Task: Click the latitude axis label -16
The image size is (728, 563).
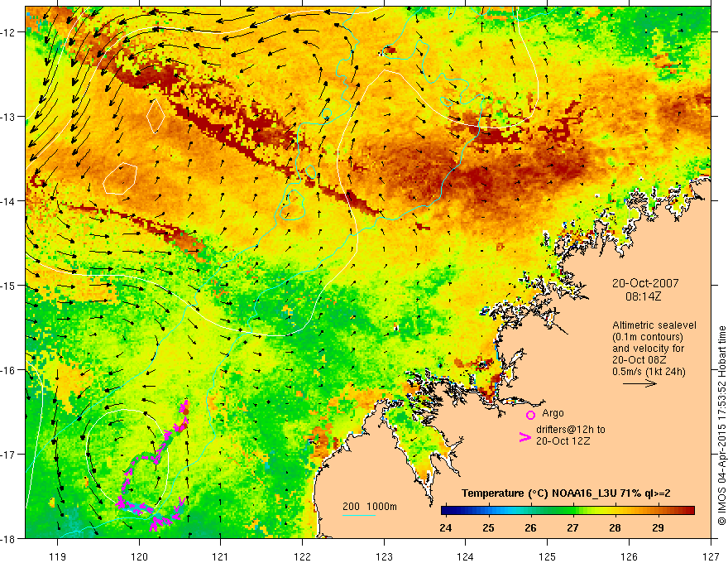Action: 9,370
